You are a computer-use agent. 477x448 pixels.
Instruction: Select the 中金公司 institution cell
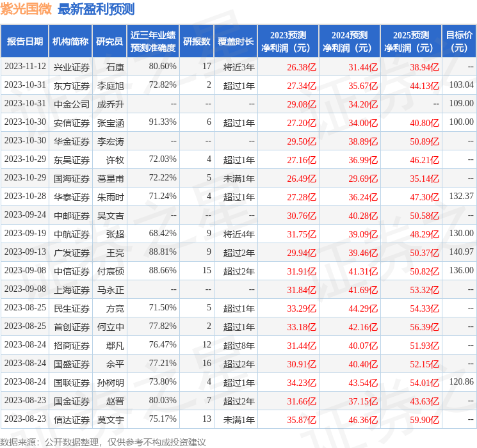click(x=72, y=104)
